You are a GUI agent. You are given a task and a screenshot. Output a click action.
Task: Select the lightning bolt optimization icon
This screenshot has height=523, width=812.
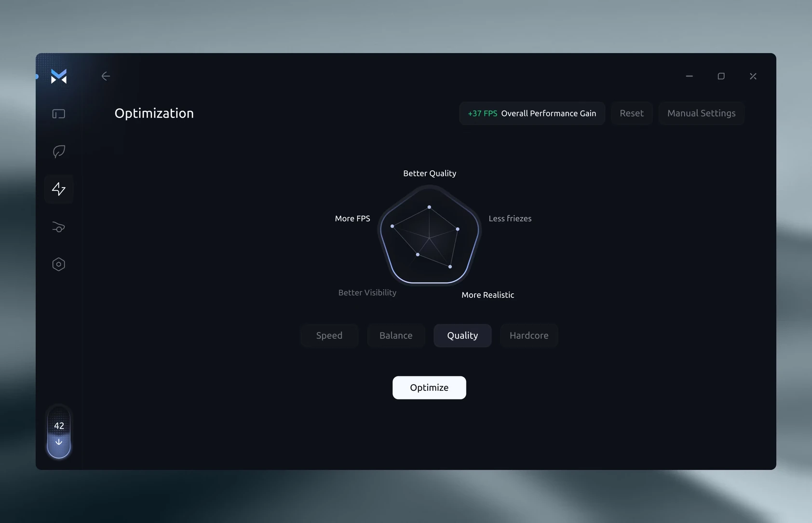(59, 189)
